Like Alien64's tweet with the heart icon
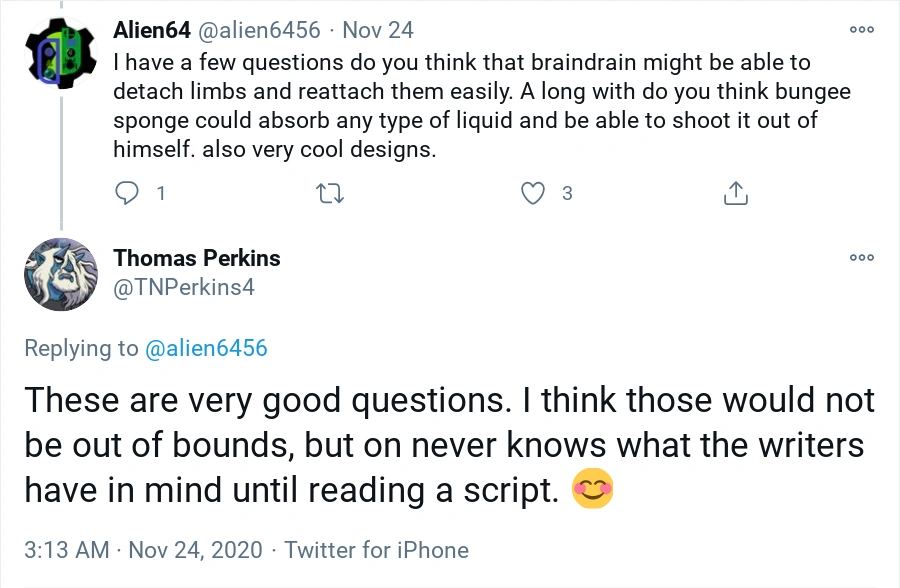Screen dimensions: 900x588 coord(534,193)
